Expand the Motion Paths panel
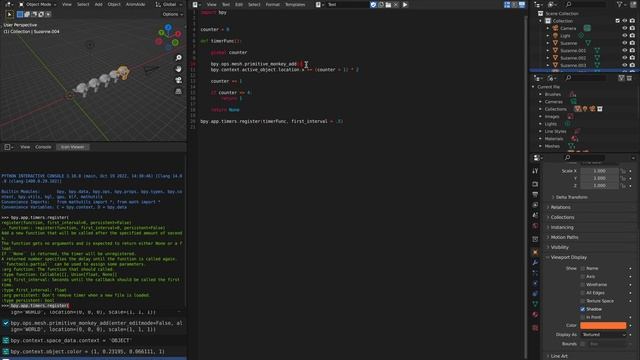This screenshot has width=640, height=360. click(x=564, y=238)
